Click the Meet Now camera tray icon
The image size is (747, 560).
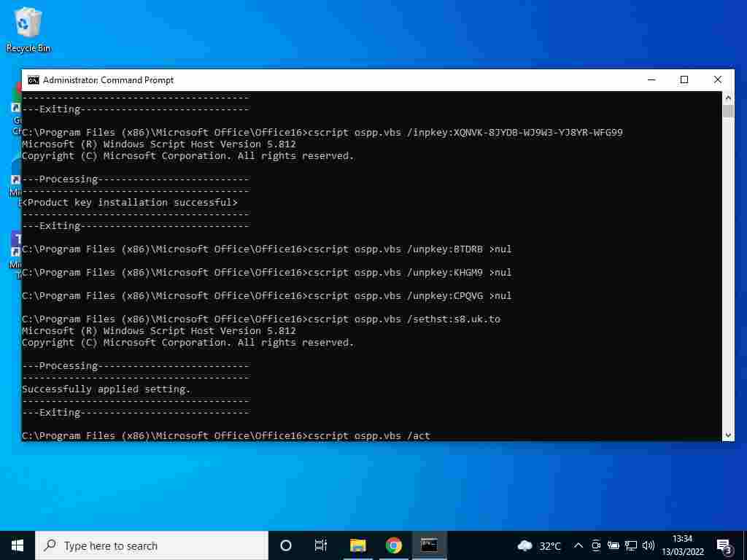595,545
